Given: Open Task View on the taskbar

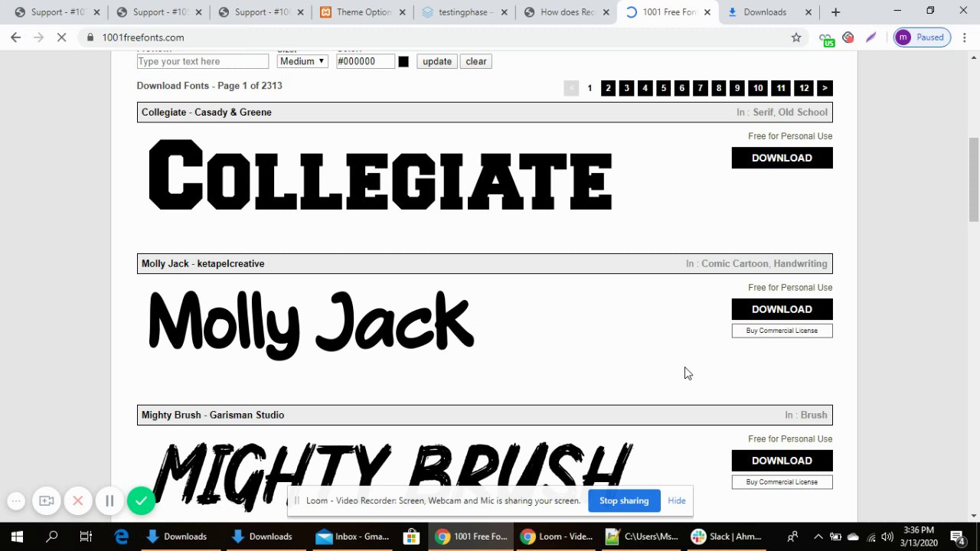Looking at the screenshot, I should (x=86, y=536).
